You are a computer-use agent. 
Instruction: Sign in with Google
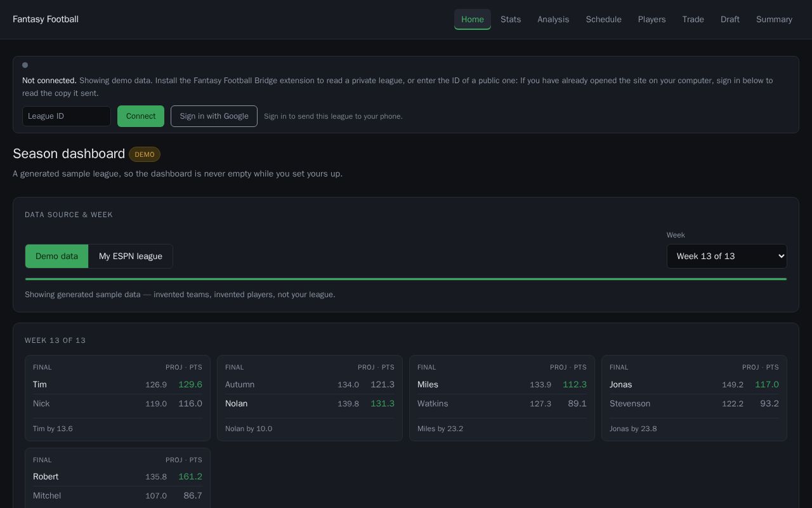tap(214, 116)
